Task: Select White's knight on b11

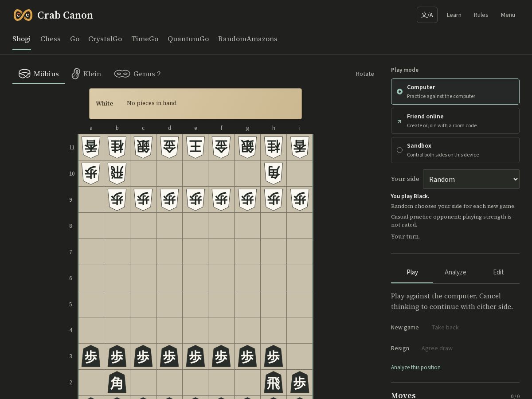Action: point(117,147)
